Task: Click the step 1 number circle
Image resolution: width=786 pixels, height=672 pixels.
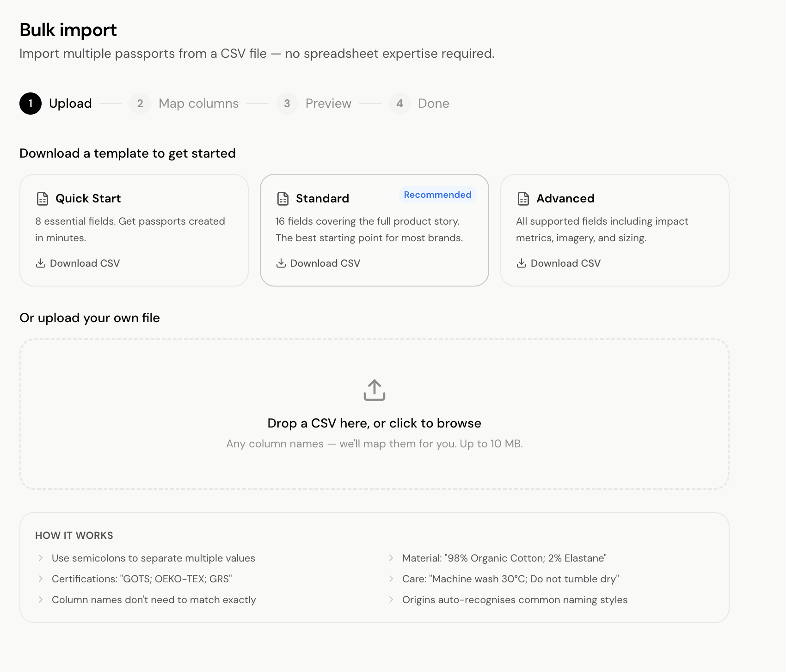Action: pos(31,104)
